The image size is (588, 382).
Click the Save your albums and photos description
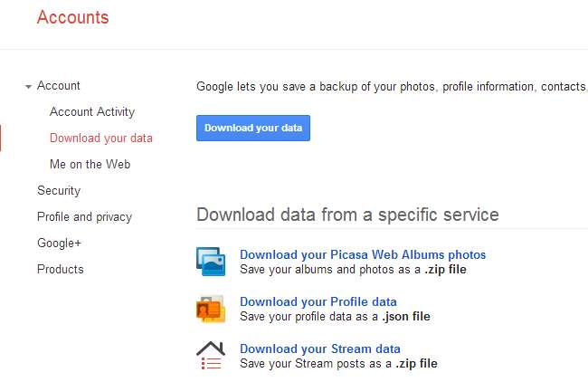pyautogui.click(x=353, y=270)
